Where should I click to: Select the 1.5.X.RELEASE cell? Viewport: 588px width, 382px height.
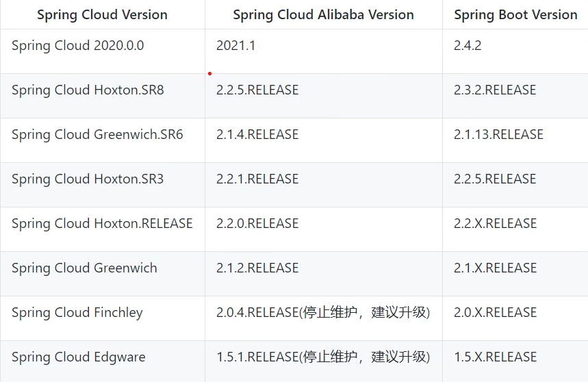515,361
